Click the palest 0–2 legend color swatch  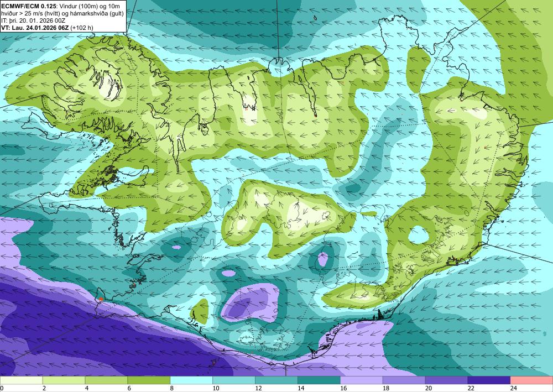(x=21, y=380)
